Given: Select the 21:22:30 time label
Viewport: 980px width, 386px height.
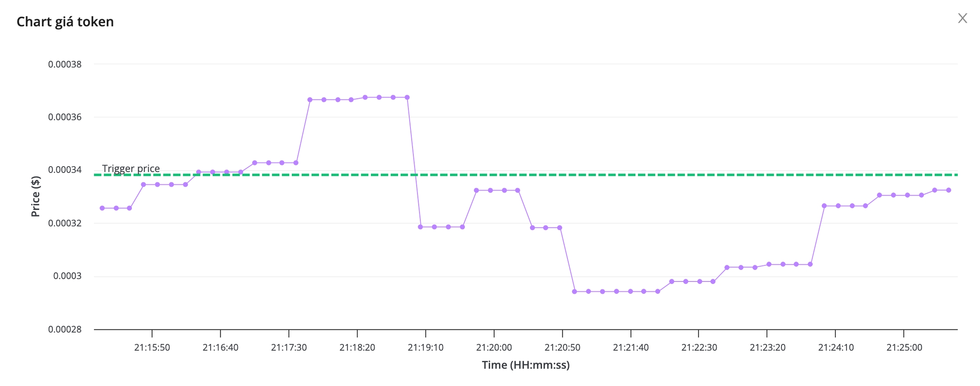Looking at the screenshot, I should [699, 347].
